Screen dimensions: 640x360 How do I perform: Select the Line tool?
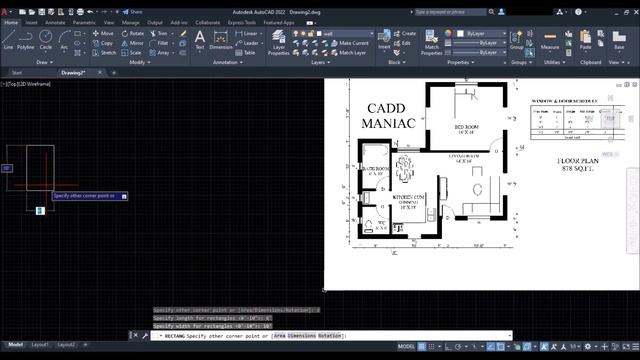[8, 40]
